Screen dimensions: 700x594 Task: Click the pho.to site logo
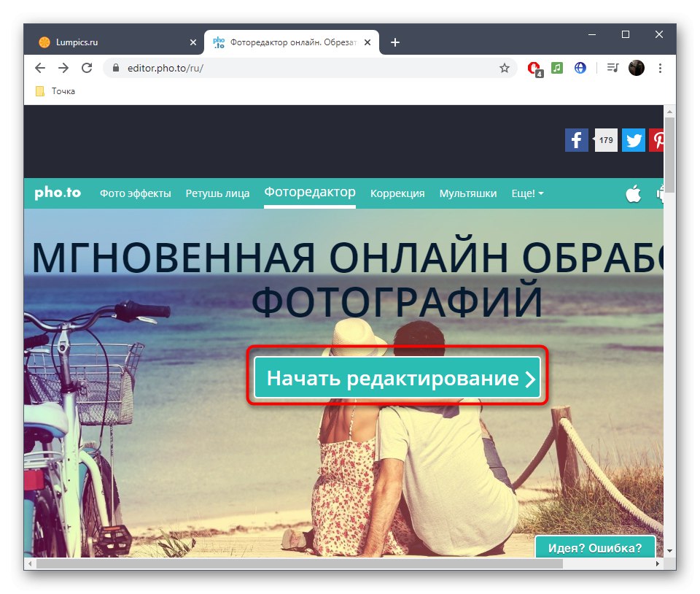[57, 193]
